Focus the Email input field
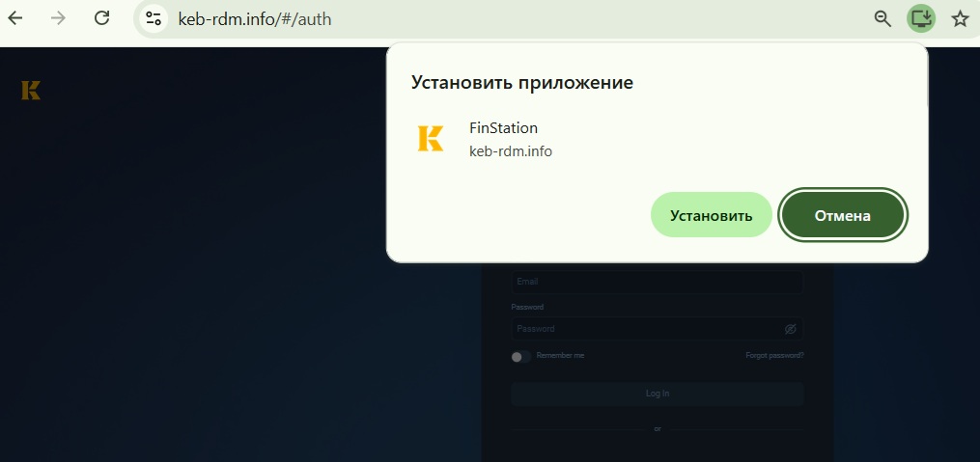Image resolution: width=980 pixels, height=462 pixels. point(657,282)
